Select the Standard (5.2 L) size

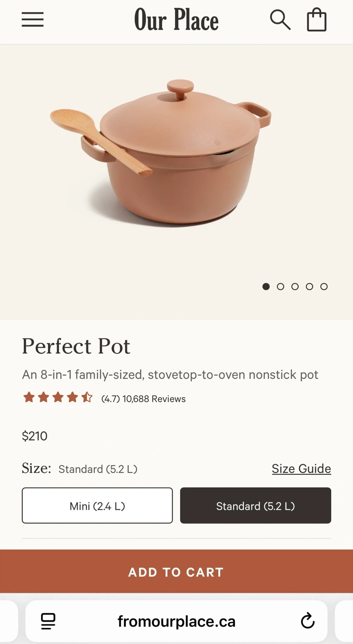[x=255, y=506]
